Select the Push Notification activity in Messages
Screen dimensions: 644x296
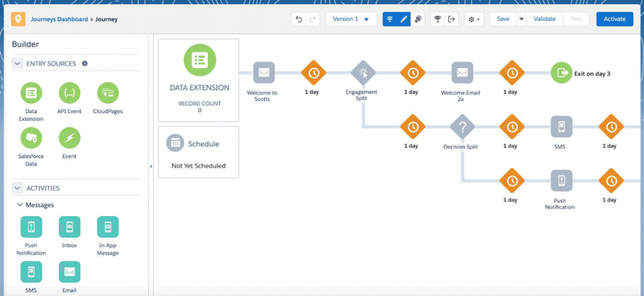31,227
